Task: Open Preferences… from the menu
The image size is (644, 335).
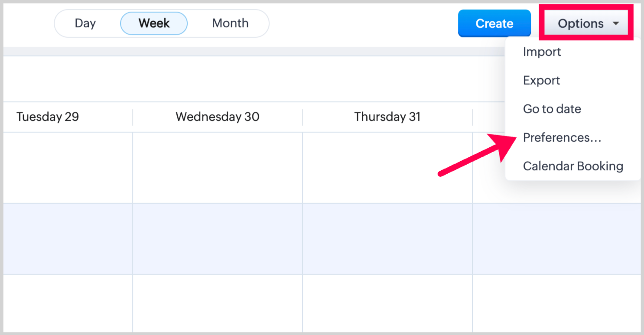Action: click(562, 138)
